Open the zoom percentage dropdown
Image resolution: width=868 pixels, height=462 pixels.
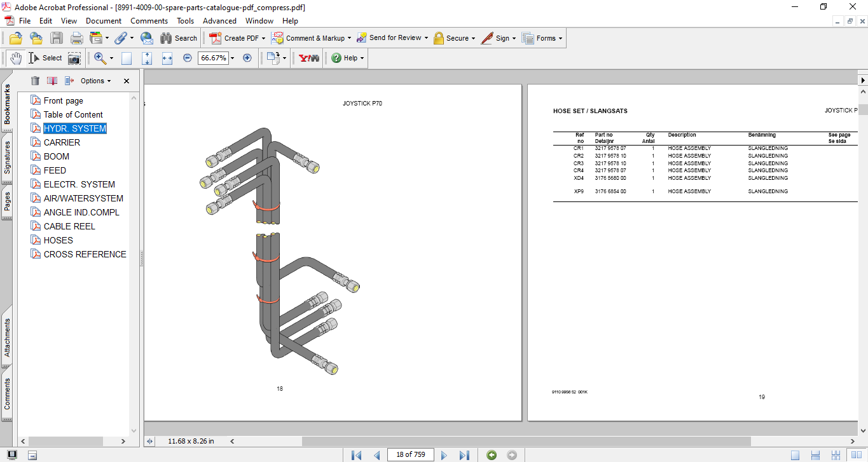(x=233, y=58)
